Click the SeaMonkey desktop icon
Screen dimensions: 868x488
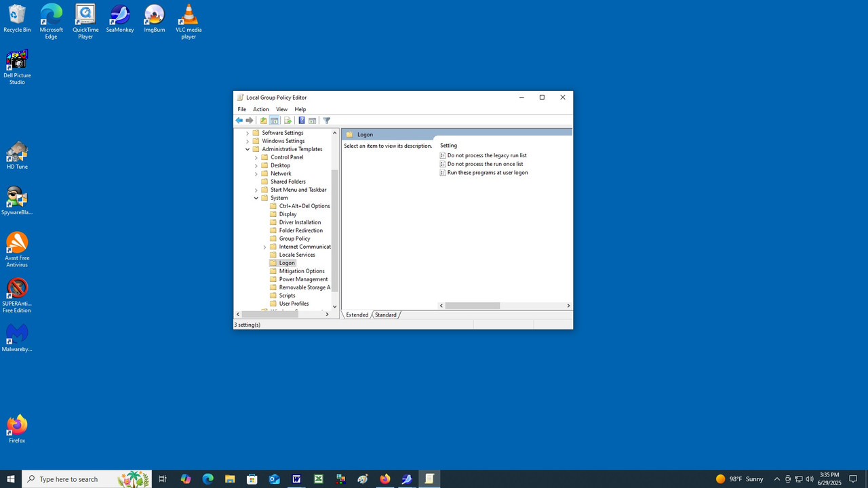pyautogui.click(x=120, y=19)
